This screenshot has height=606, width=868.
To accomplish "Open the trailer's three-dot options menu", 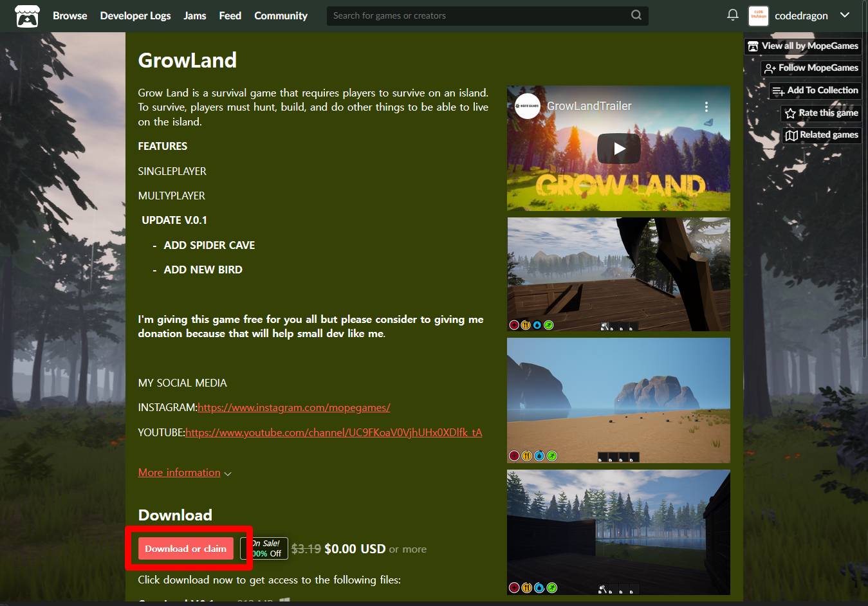I will coord(706,107).
